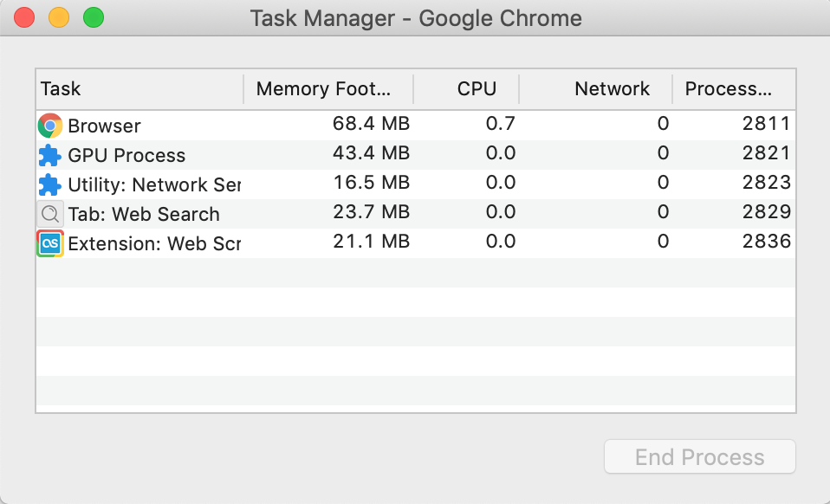The width and height of the screenshot is (830, 504).
Task: Sort by the Task column header
Action: [139, 89]
